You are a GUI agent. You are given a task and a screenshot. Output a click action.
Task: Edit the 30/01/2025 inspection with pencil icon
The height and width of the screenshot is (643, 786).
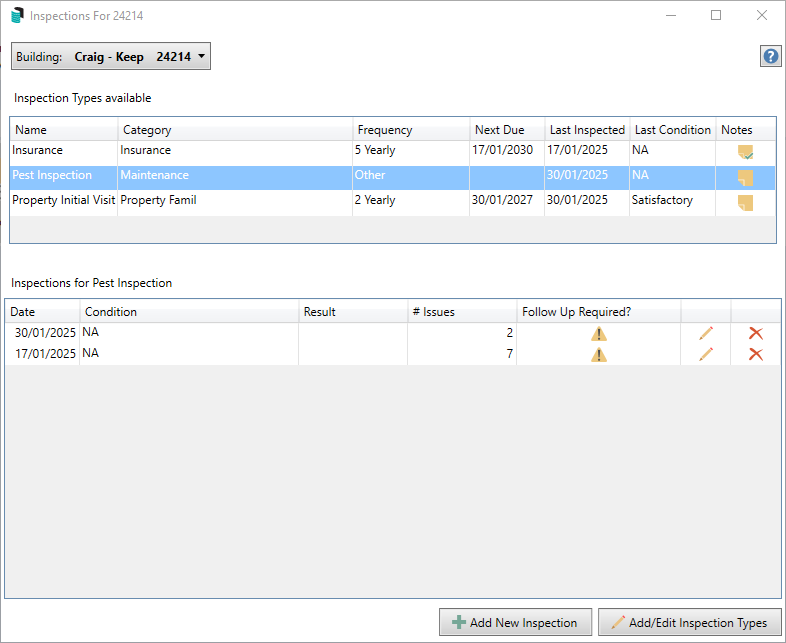[x=706, y=333]
